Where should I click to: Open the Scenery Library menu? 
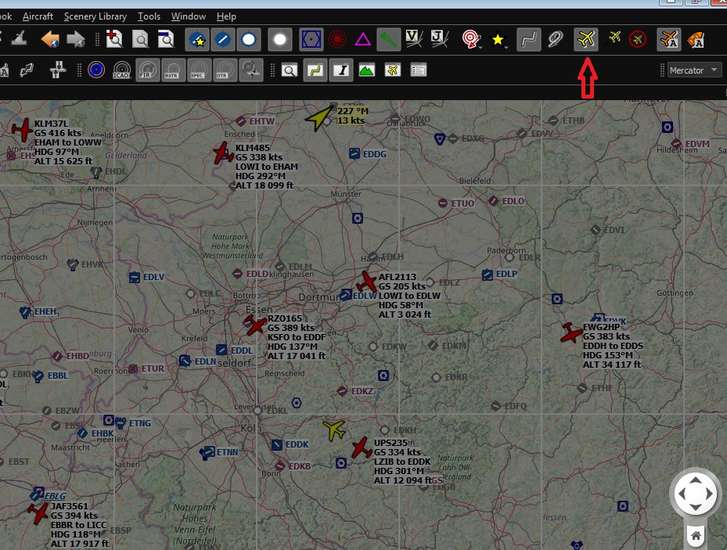pyautogui.click(x=95, y=16)
